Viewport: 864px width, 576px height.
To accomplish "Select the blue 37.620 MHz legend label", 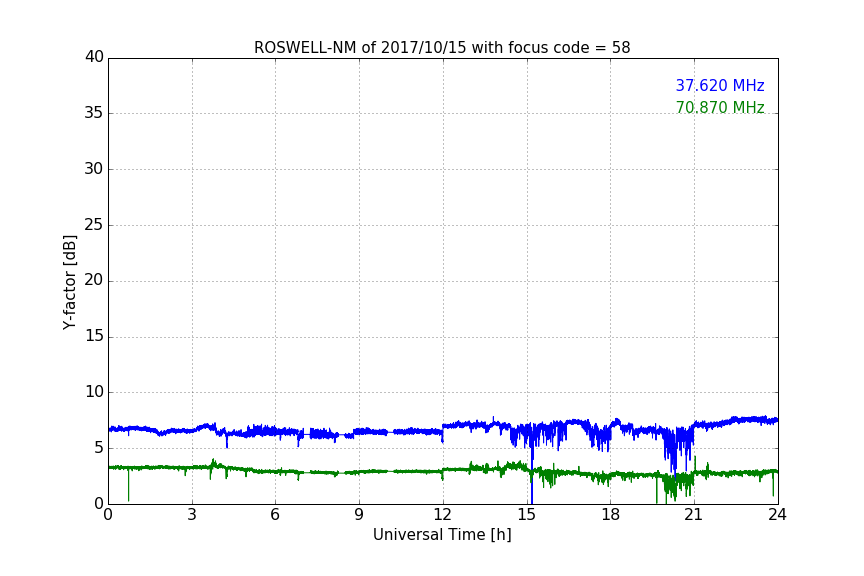I will (x=720, y=86).
